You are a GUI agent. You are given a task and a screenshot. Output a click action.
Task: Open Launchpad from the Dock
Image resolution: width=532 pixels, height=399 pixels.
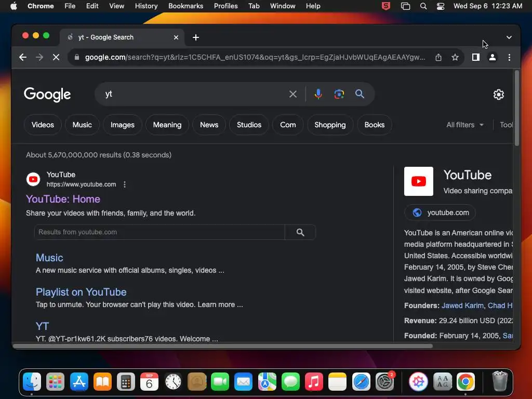pyautogui.click(x=55, y=382)
